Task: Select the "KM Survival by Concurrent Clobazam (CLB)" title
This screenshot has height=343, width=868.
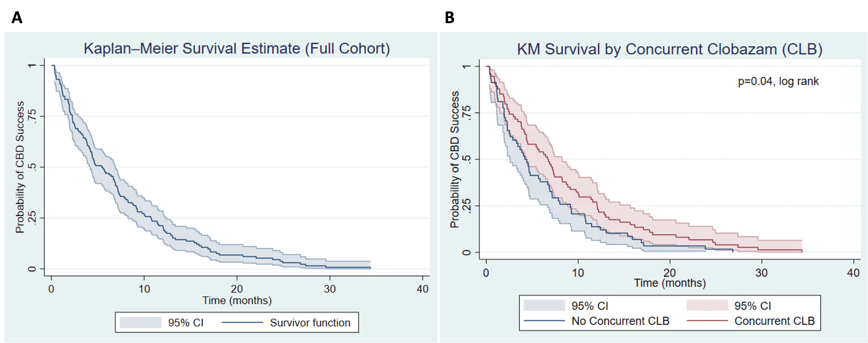Action: click(670, 49)
